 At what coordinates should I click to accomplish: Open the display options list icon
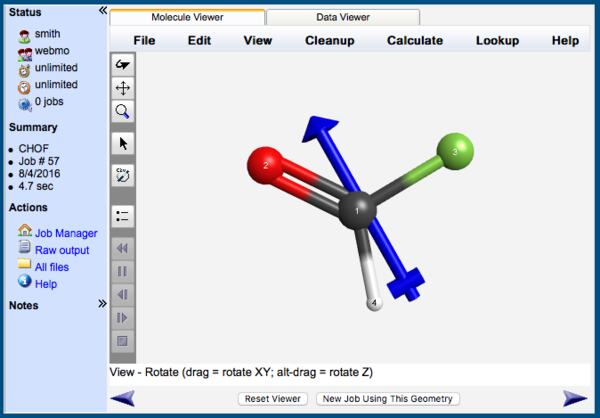(123, 215)
